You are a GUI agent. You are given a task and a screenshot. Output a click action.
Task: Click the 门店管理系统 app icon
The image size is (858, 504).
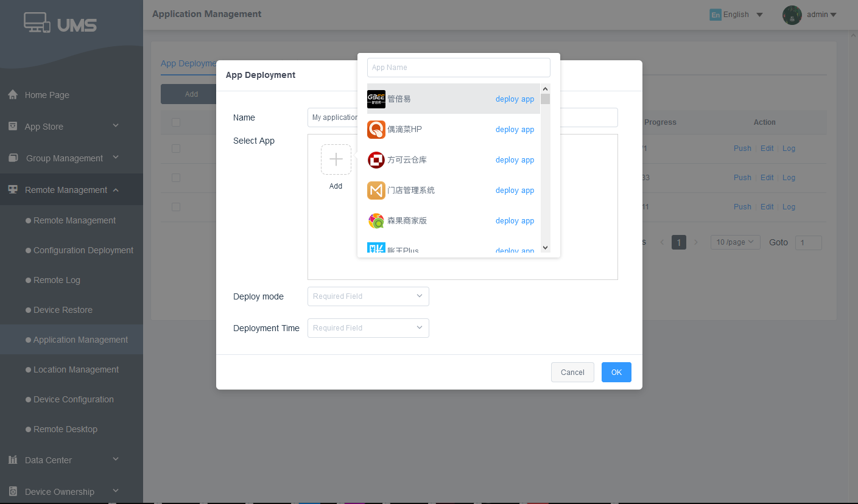point(376,190)
